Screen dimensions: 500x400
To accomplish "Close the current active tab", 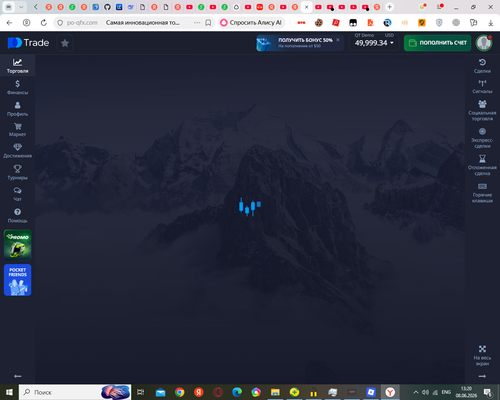I will tap(307, 7).
